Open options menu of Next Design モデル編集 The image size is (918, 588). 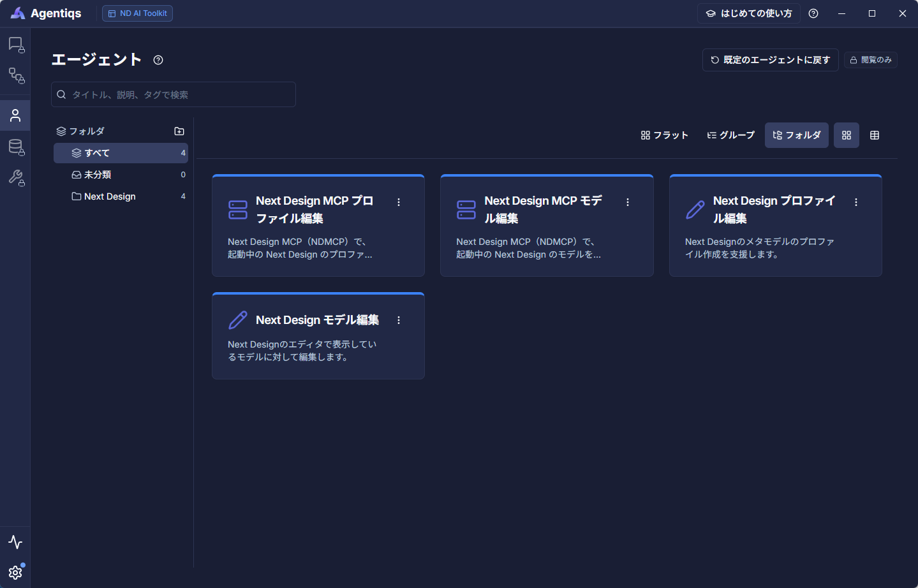(399, 320)
